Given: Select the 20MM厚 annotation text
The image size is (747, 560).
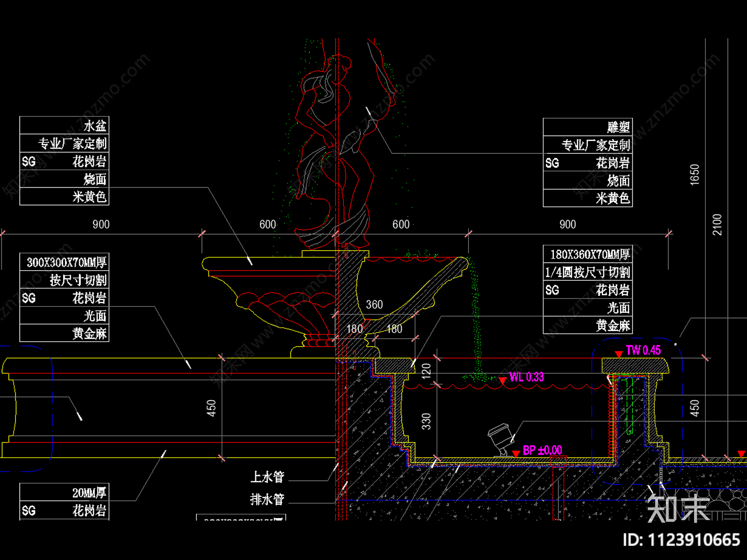Looking at the screenshot, I should click(89, 493).
